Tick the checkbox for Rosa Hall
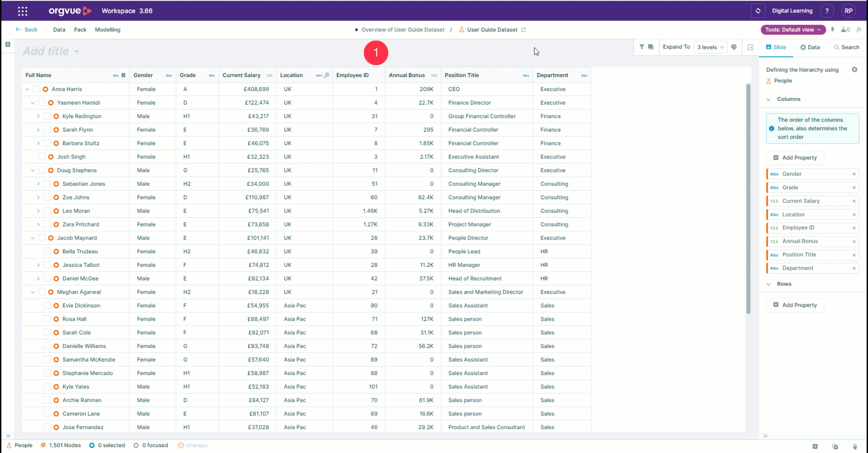The image size is (868, 453). coord(47,319)
